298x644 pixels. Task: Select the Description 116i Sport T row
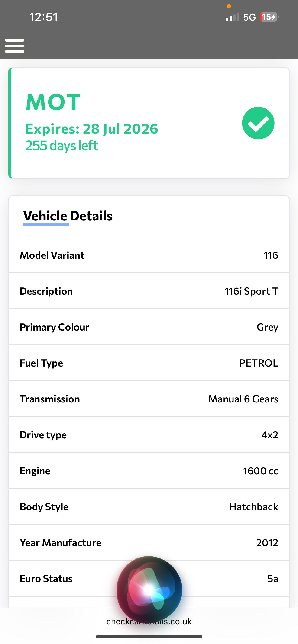point(149,291)
